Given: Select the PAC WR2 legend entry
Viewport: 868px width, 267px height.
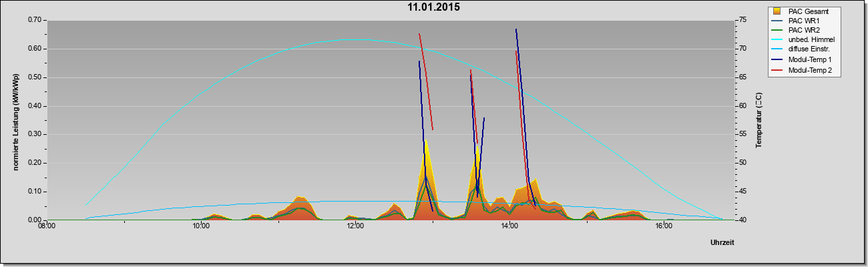Looking at the screenshot, I should [x=804, y=30].
